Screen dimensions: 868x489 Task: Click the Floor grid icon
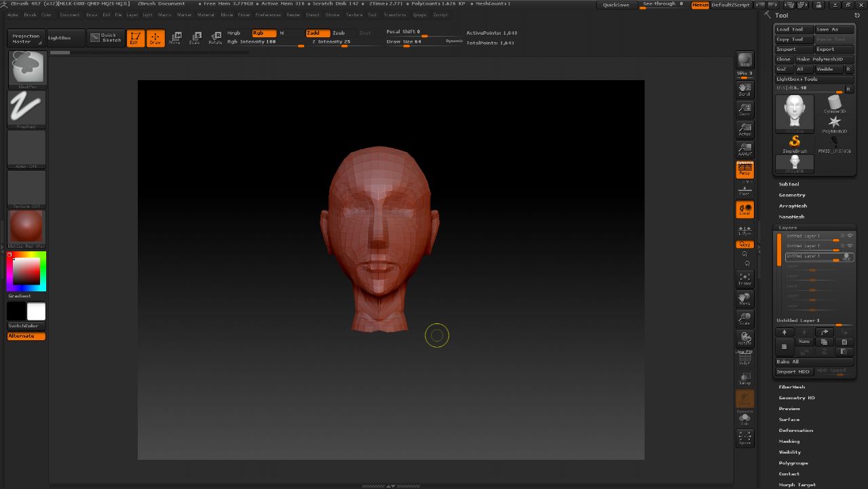coord(744,189)
